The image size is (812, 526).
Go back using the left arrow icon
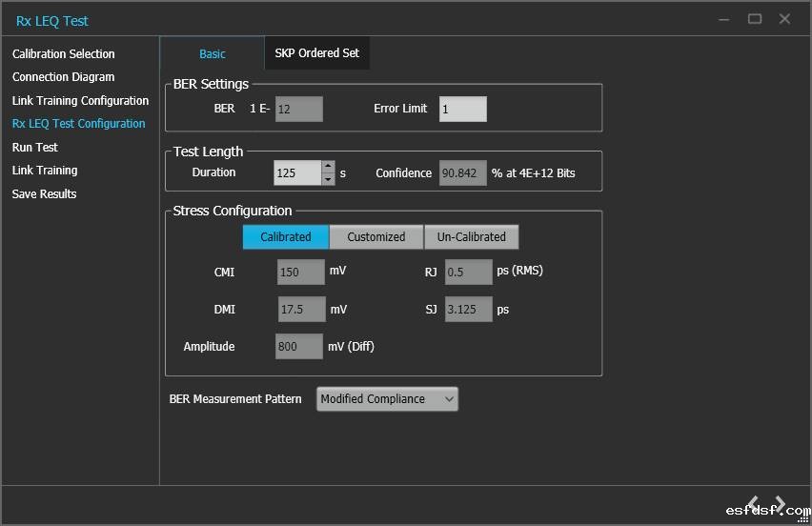[754, 503]
